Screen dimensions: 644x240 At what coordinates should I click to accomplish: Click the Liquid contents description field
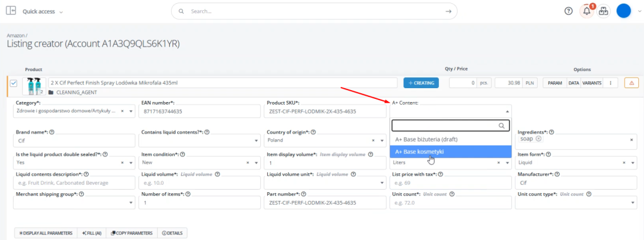(x=74, y=183)
